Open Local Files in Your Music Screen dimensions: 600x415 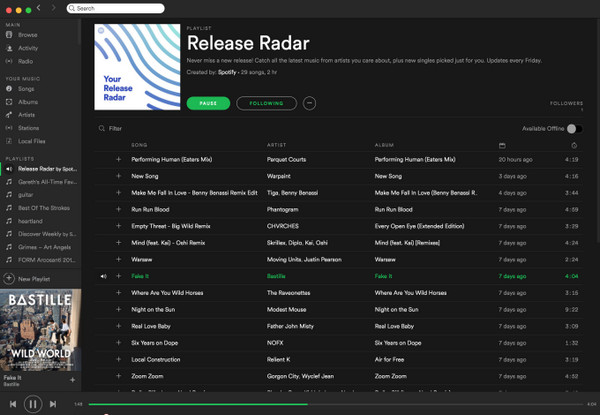pos(32,141)
